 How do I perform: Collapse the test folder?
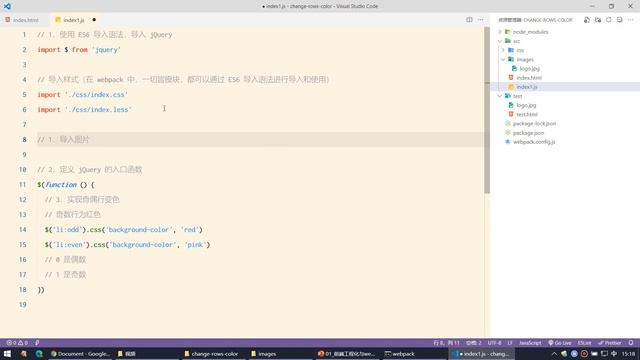518,96
